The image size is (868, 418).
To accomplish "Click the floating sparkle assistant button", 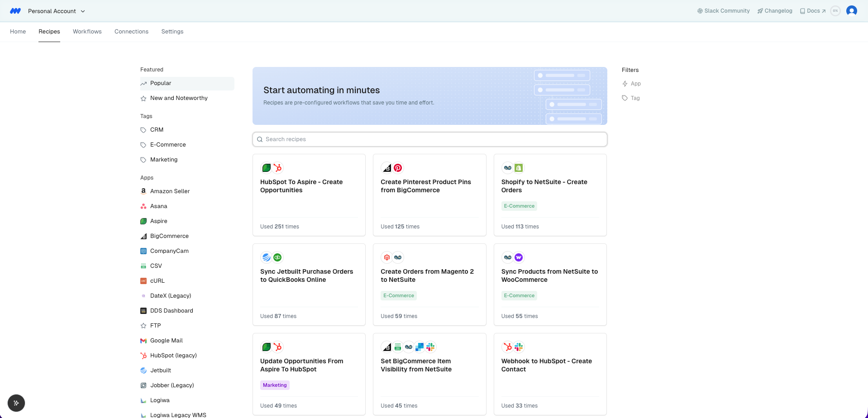I will click(x=16, y=403).
